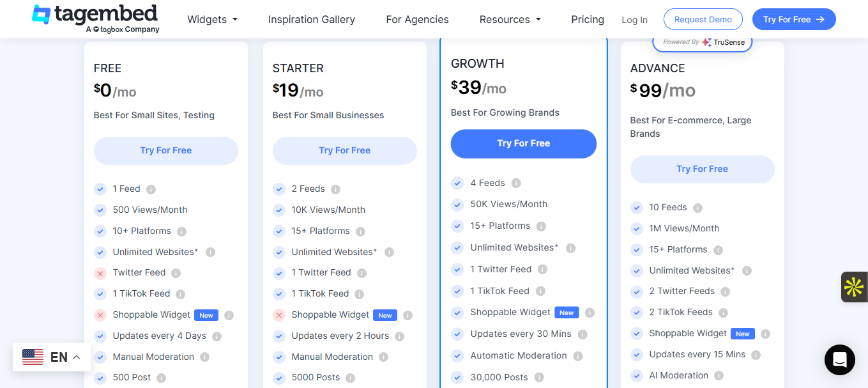Screen dimensions: 868x388
Task: Expand the Resources dropdown menu
Action: click(510, 19)
